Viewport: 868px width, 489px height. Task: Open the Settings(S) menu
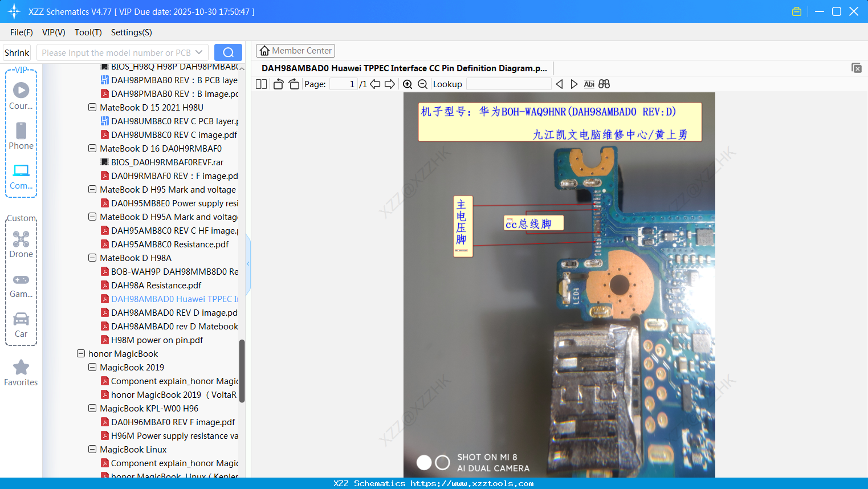pyautogui.click(x=132, y=32)
